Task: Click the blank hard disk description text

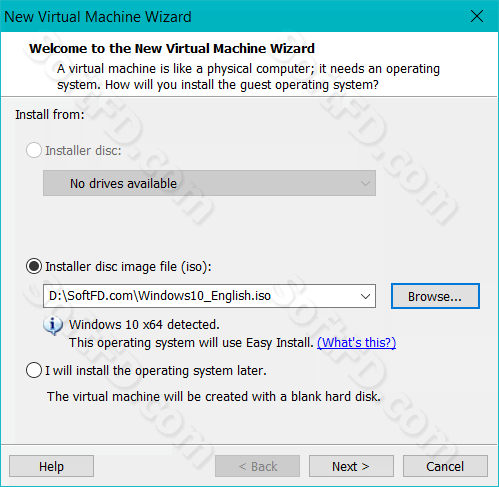Action: (x=214, y=396)
